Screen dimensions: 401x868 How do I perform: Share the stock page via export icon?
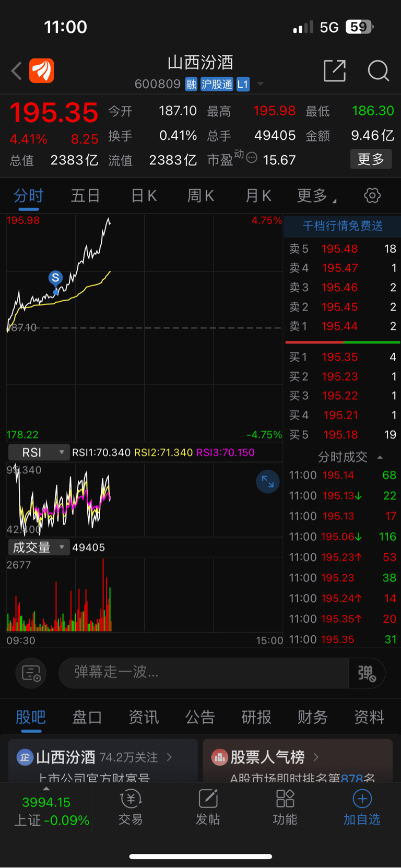pyautogui.click(x=335, y=70)
